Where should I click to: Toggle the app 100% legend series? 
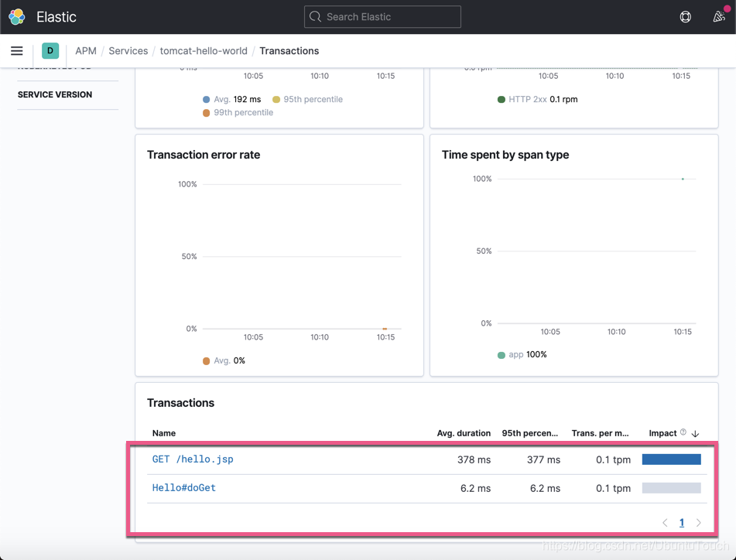point(522,354)
